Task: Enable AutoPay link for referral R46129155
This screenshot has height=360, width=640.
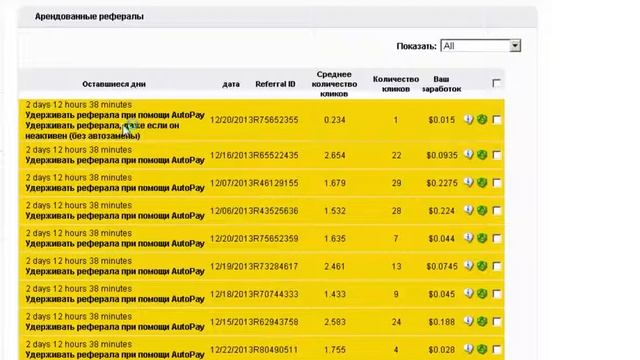Action: [x=115, y=188]
